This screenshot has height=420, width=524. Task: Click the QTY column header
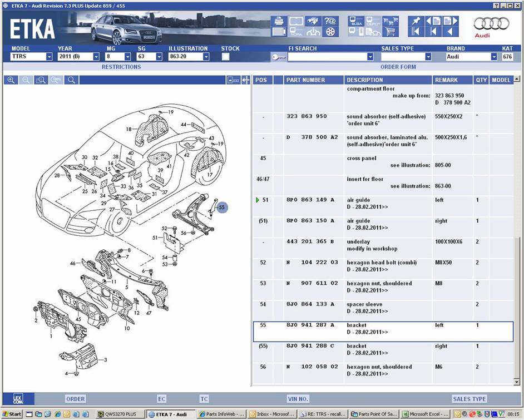[x=481, y=80]
